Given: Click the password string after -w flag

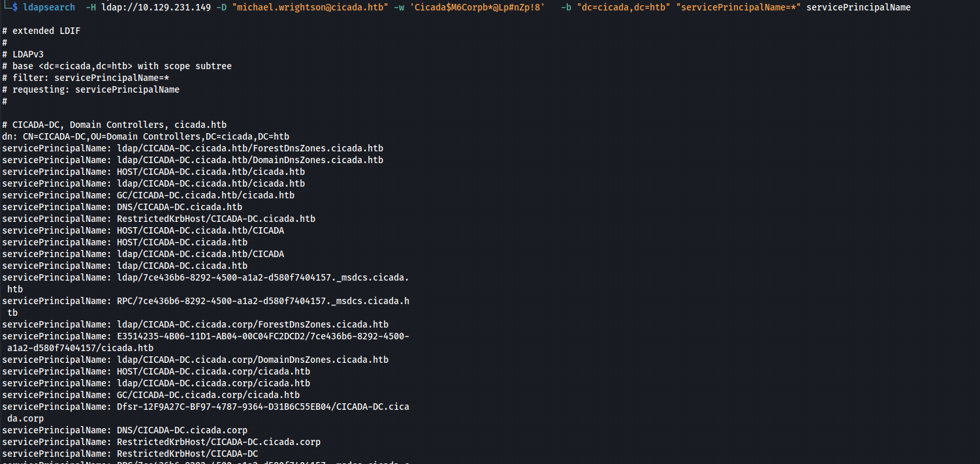Looking at the screenshot, I should tap(477, 7).
